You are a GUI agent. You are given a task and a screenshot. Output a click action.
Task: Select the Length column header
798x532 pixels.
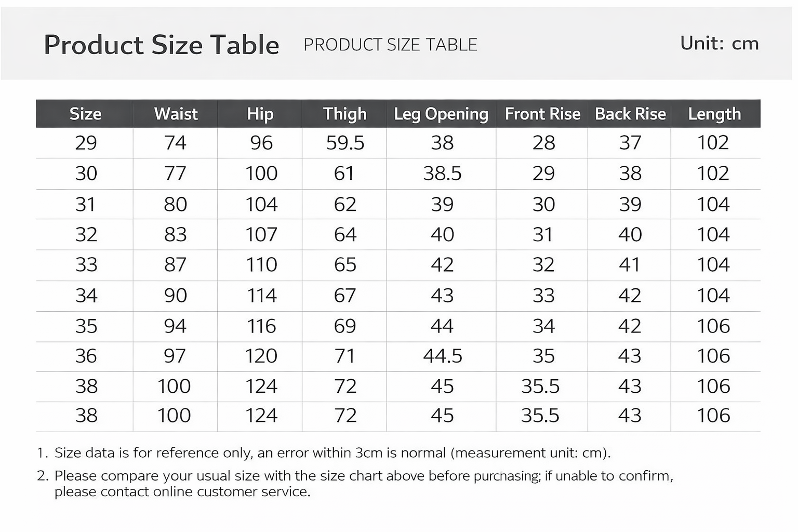click(714, 114)
